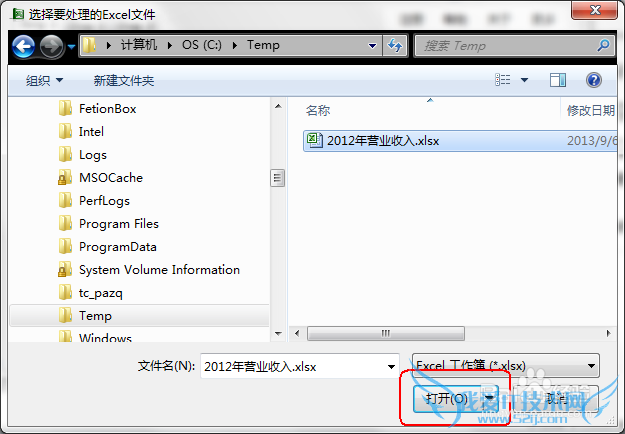
Task: Click the search magnifier icon
Action: [x=603, y=45]
